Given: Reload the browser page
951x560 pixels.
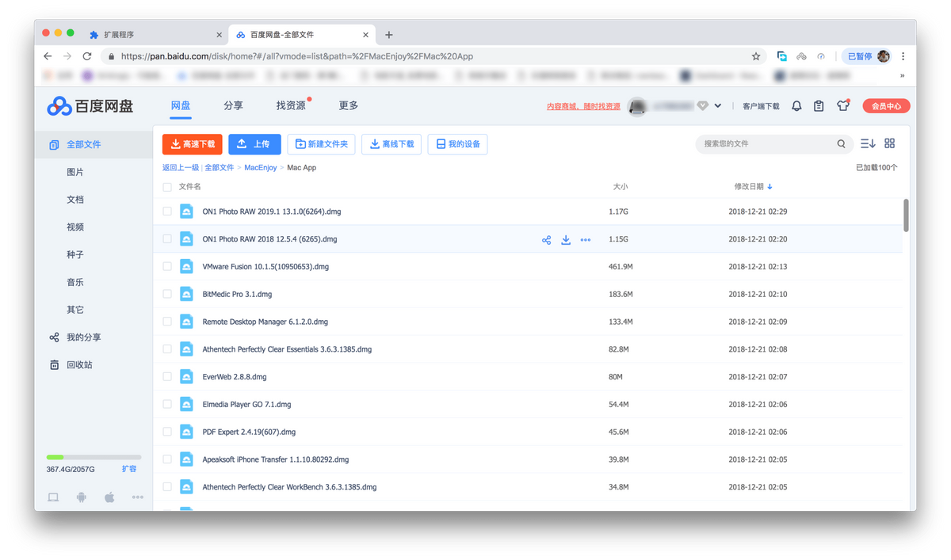Looking at the screenshot, I should coord(87,56).
